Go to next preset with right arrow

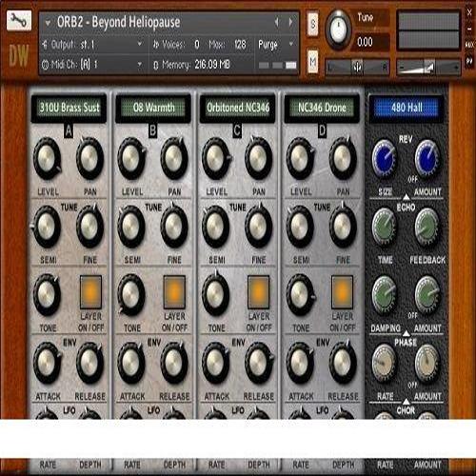[x=290, y=22]
